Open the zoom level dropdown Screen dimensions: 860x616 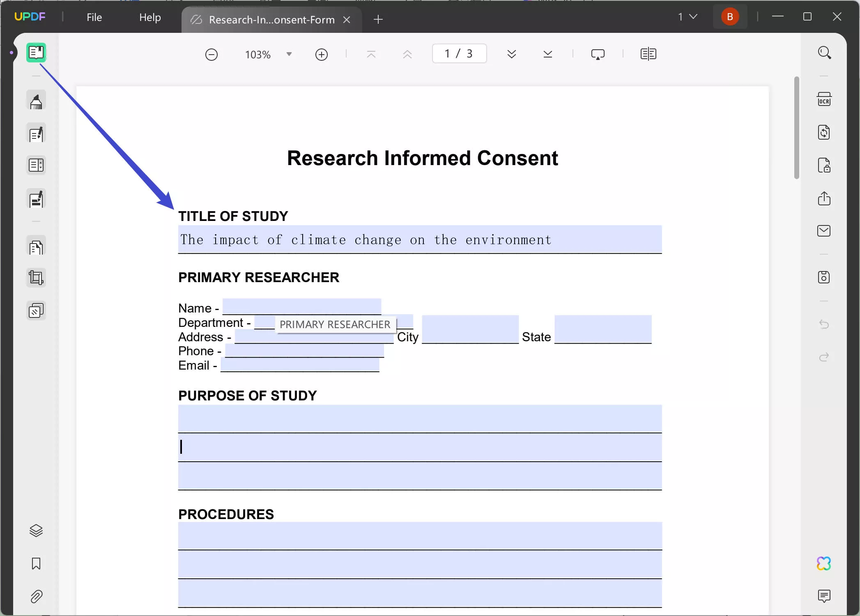[x=289, y=54]
